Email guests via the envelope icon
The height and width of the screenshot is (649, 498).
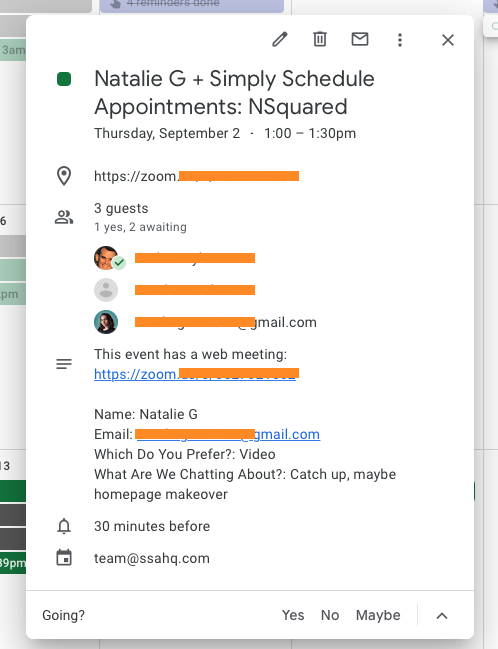(360, 39)
